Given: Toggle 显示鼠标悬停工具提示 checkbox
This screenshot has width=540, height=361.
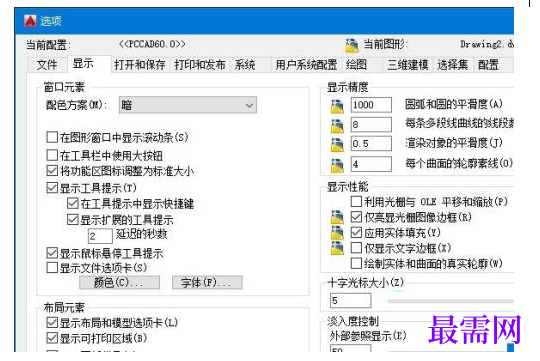Looking at the screenshot, I should coord(52,253).
